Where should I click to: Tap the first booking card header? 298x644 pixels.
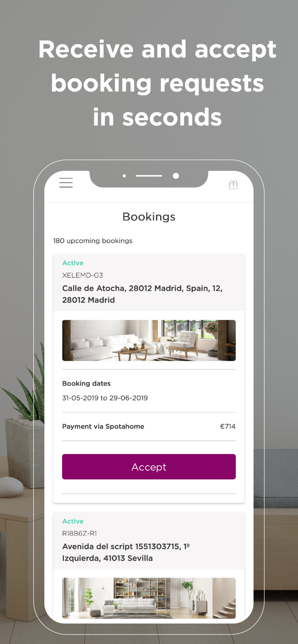pos(149,282)
